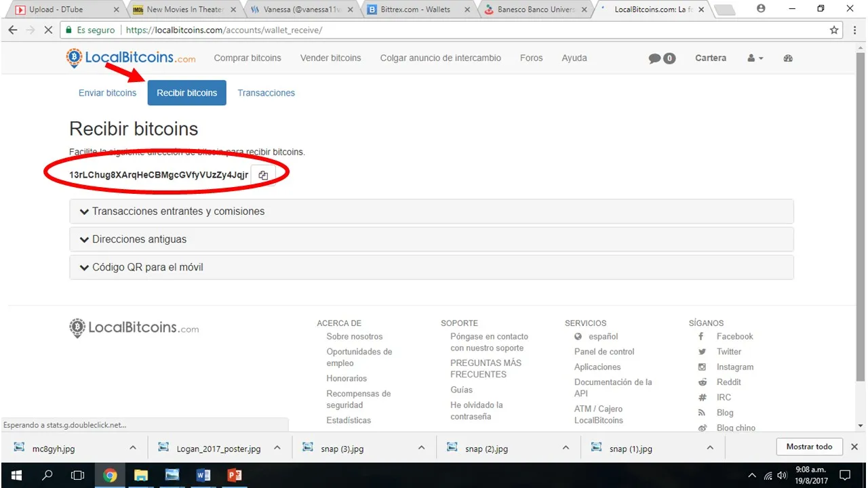Open the Photos app on taskbar
868x488 pixels.
172,475
